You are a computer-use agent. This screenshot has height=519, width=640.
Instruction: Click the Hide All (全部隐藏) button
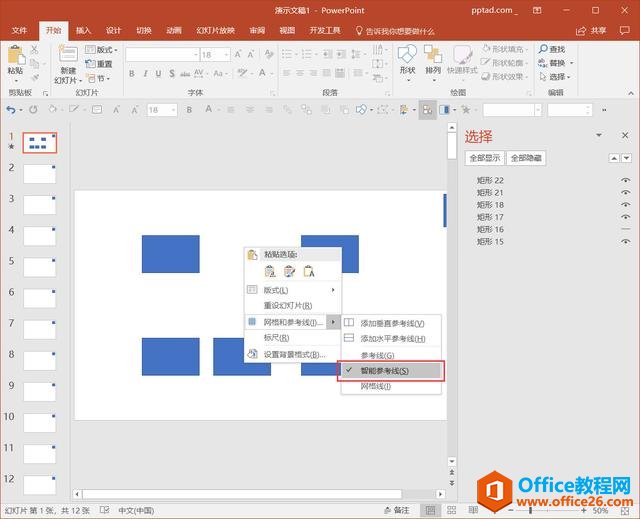click(526, 158)
